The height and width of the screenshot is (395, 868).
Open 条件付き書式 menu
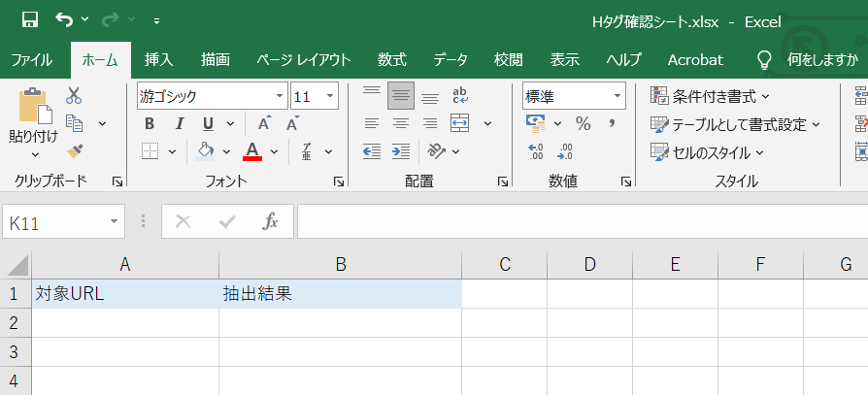(711, 96)
